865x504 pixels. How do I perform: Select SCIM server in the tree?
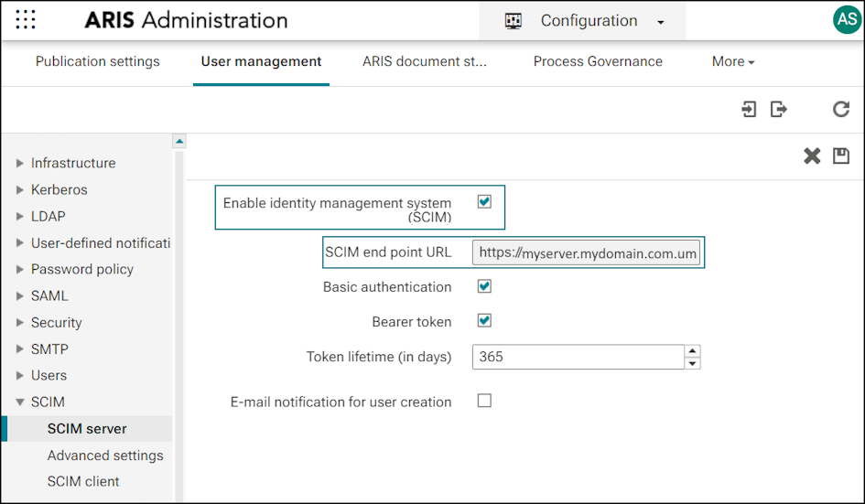[x=87, y=428]
